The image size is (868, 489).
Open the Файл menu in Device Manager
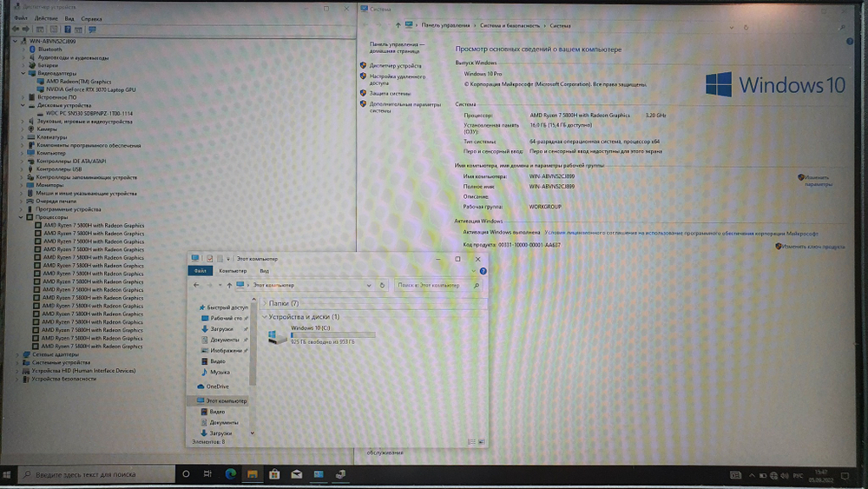point(21,18)
